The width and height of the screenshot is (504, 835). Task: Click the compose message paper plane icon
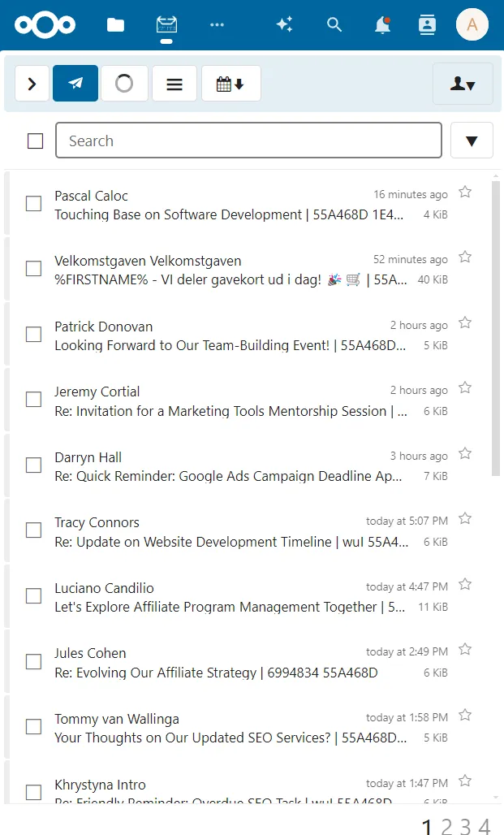pos(75,83)
